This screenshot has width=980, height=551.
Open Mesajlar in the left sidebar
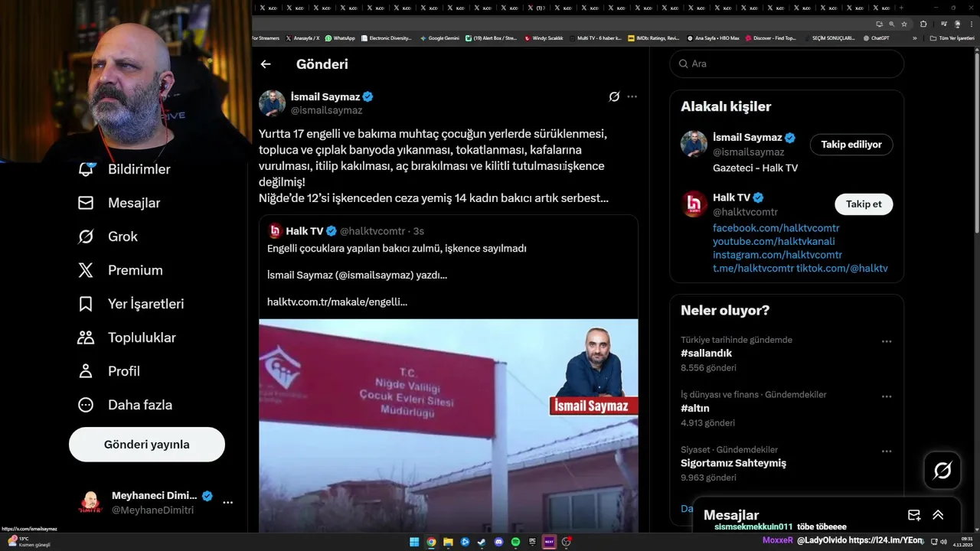coord(119,203)
